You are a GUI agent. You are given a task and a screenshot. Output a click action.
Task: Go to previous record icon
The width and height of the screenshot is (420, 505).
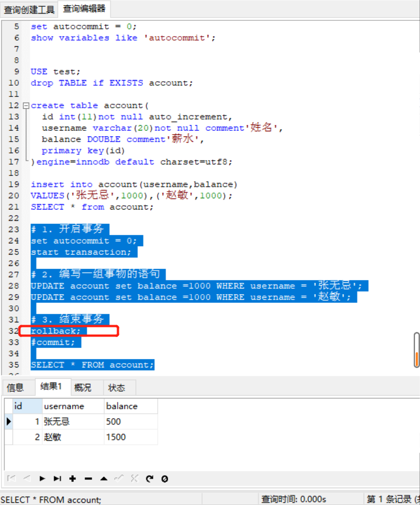[x=27, y=479]
